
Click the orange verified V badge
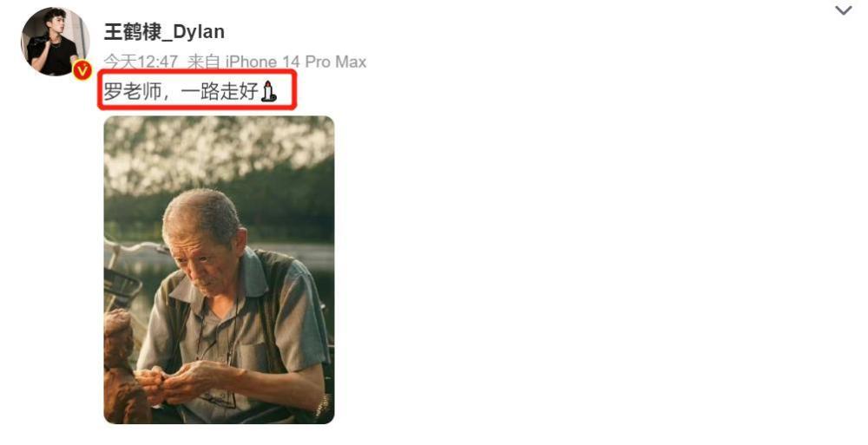pos(82,69)
